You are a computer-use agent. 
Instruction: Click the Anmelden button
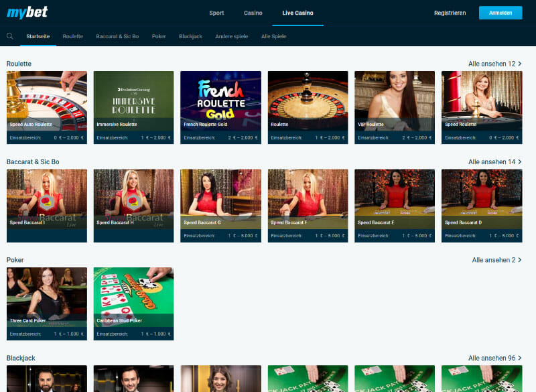(x=500, y=13)
